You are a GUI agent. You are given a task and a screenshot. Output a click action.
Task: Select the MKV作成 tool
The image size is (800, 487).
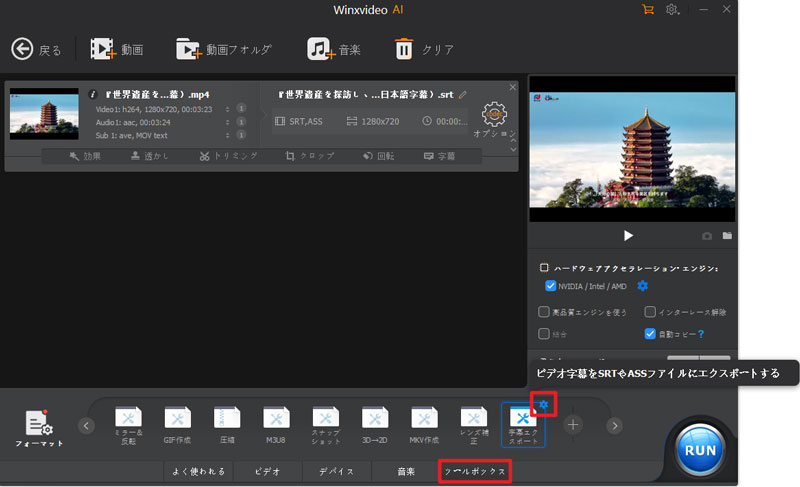coord(424,425)
